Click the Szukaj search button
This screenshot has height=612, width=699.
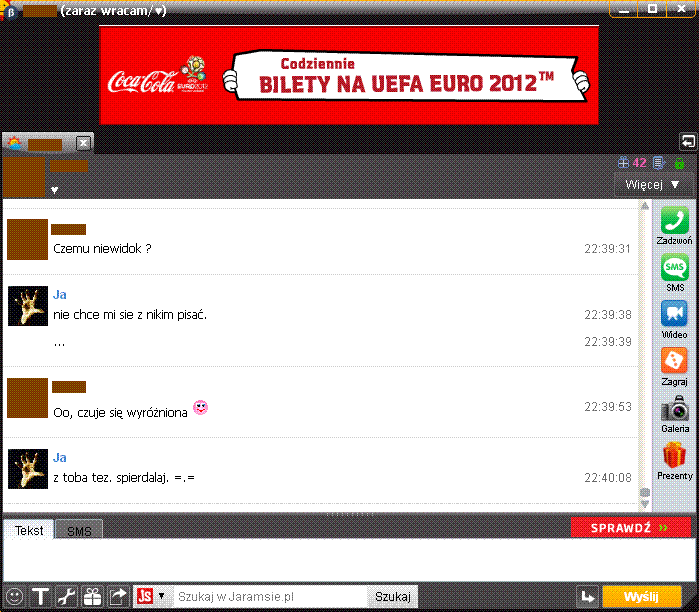coord(393,597)
